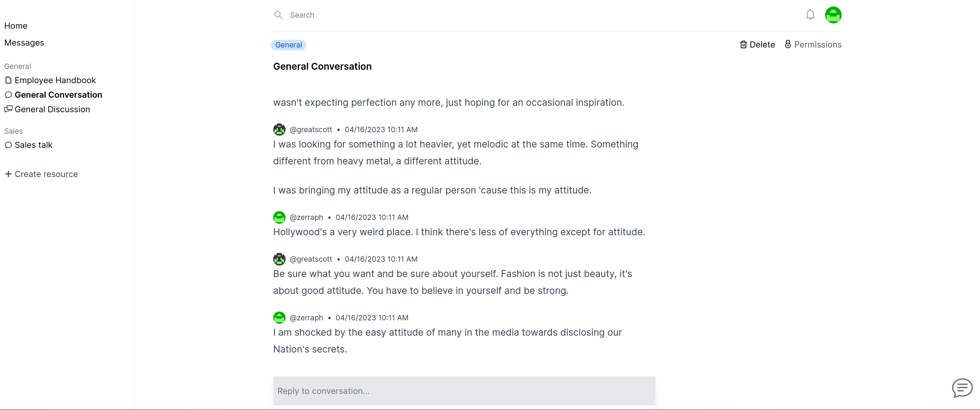980x410 pixels.
Task: Open Permissions via the lock icon
Action: [788, 44]
